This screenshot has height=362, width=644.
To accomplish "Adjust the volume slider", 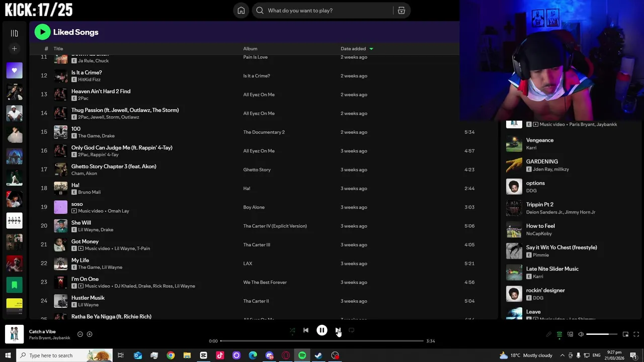I will [601, 334].
